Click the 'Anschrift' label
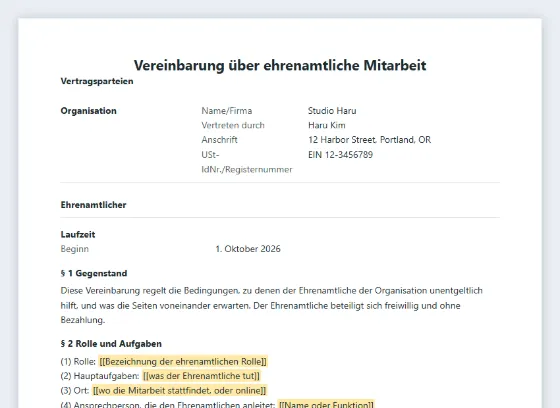560x408 pixels. 219,140
